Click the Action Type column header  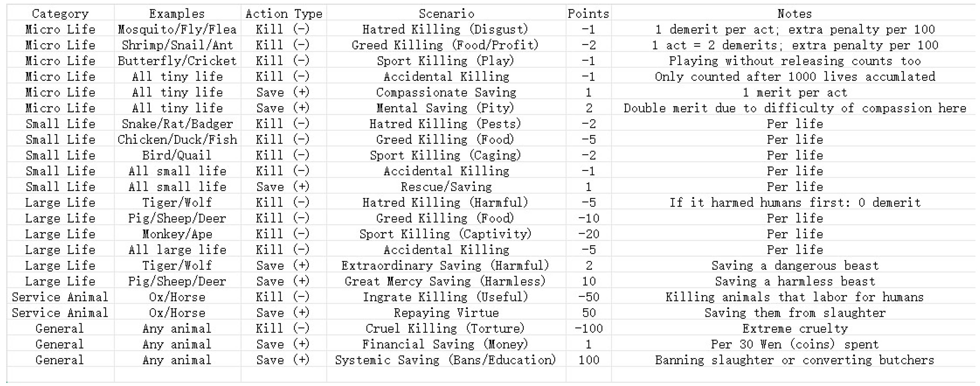coord(284,14)
